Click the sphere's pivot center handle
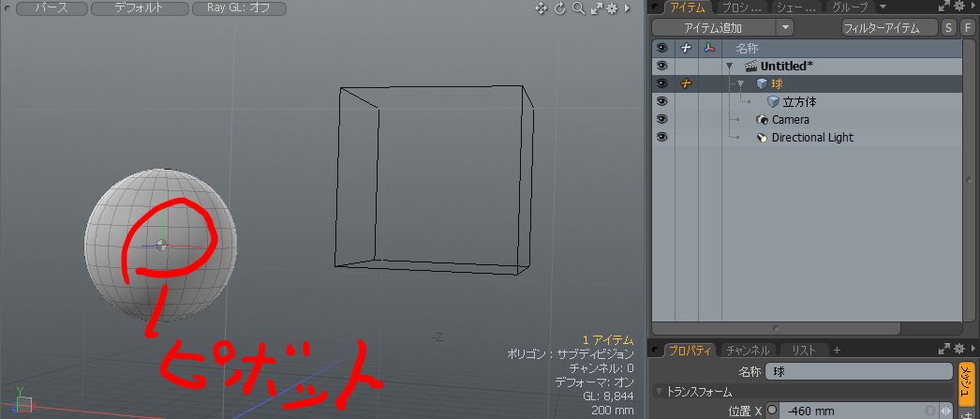Screen dimensions: 980x419 161,246
